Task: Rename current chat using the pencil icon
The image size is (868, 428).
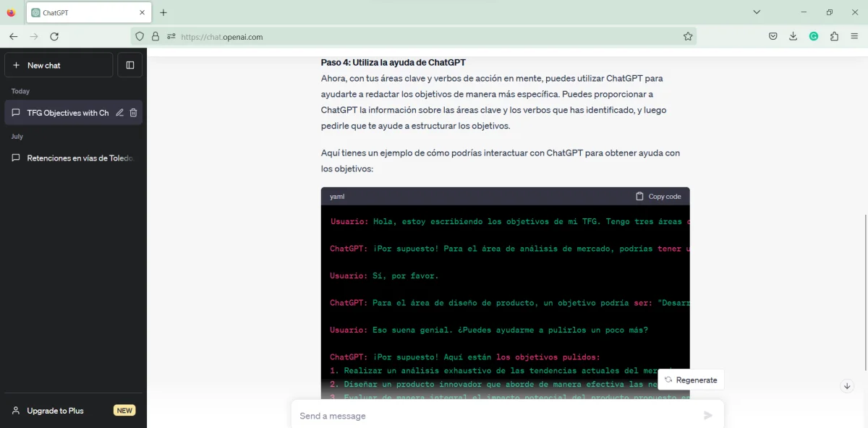Action: [x=119, y=112]
